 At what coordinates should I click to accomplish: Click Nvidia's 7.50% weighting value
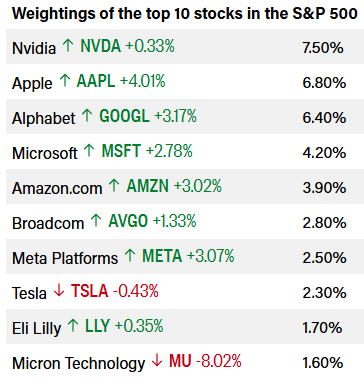[x=323, y=48]
